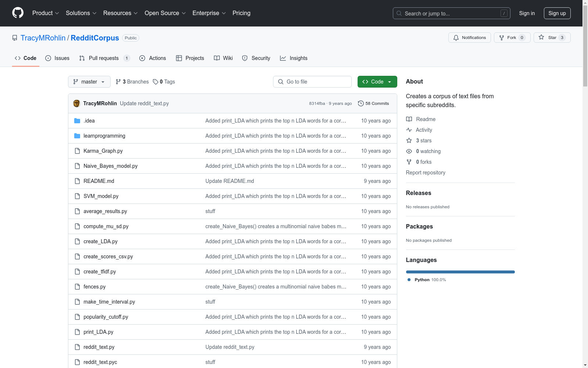588x368 pixels.
Task: Click Report repository link
Action: [x=426, y=173]
